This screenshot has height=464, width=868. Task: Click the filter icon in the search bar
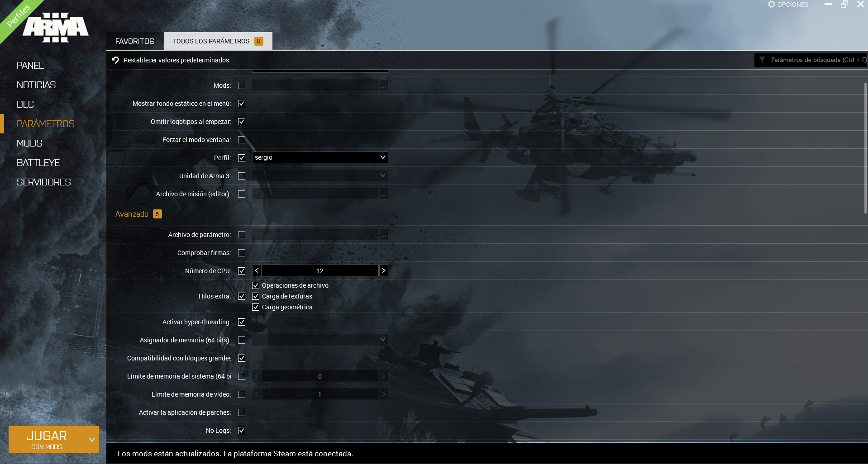click(x=763, y=60)
